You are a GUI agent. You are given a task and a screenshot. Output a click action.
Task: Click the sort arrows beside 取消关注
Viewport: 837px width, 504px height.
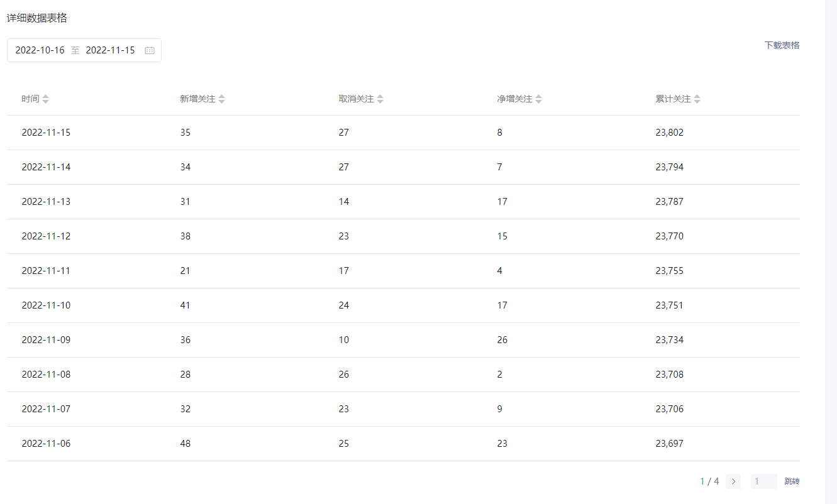380,99
